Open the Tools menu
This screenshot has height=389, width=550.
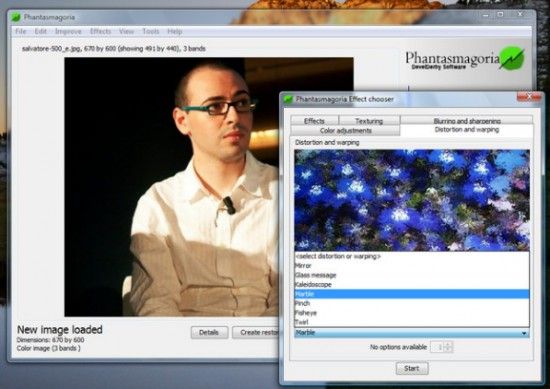[150, 32]
